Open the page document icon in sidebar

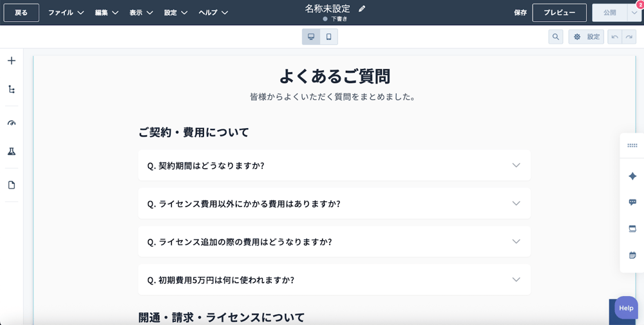pyautogui.click(x=12, y=185)
